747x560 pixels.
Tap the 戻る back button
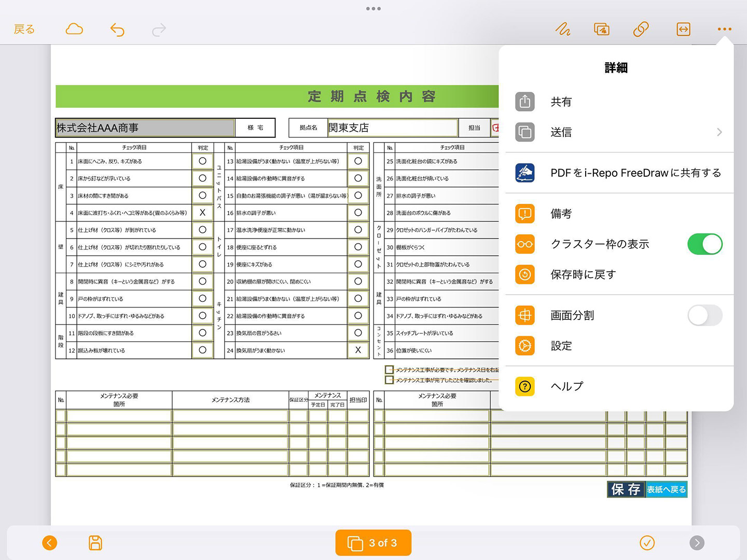point(24,30)
